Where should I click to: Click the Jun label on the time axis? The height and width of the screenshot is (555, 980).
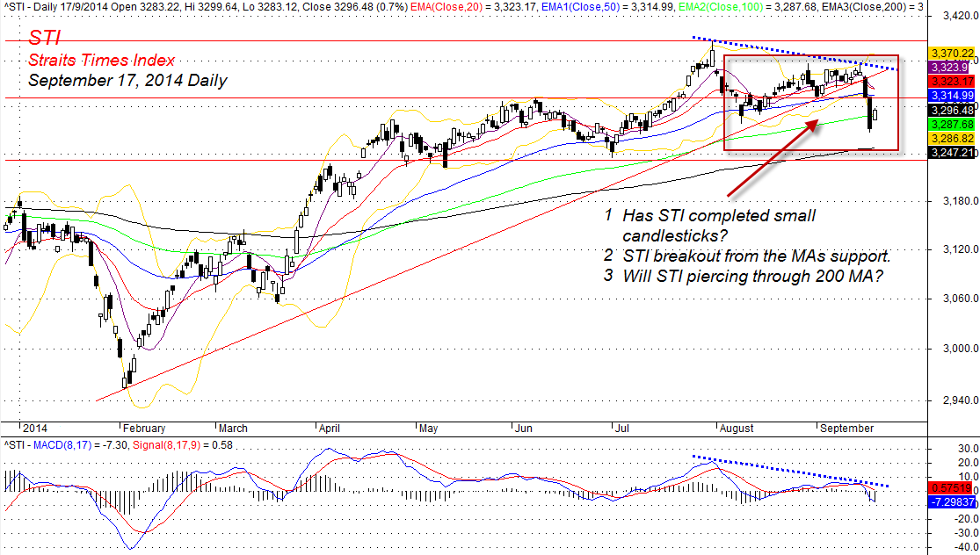pyautogui.click(x=524, y=429)
